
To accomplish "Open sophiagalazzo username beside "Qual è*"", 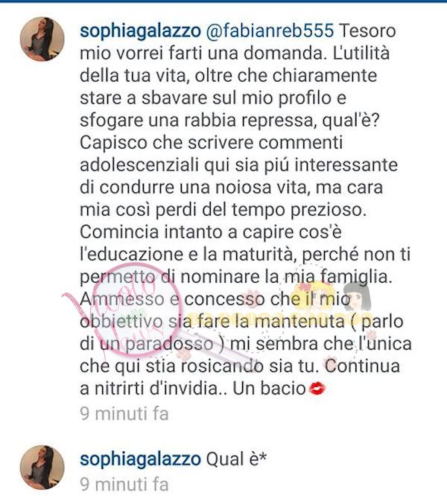I will point(140,459).
